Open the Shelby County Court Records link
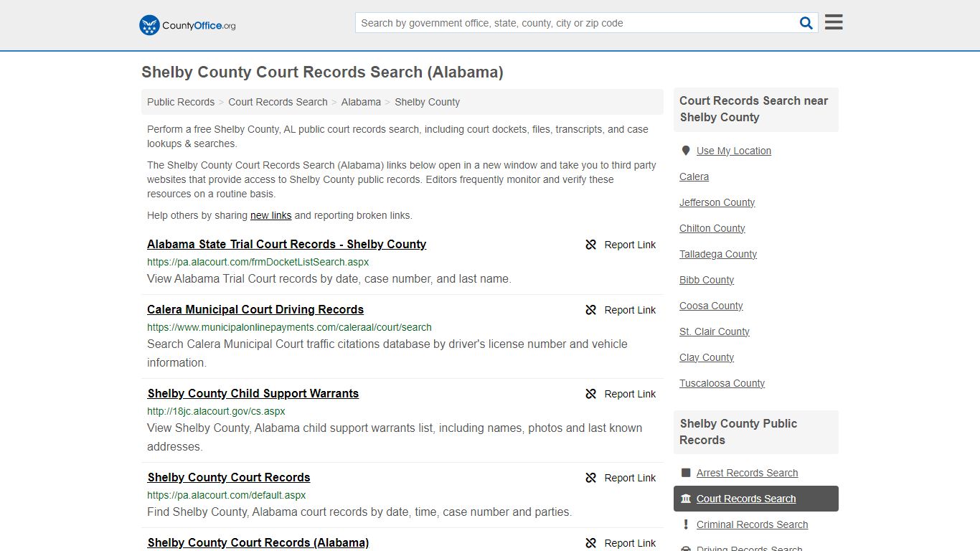 pos(229,477)
